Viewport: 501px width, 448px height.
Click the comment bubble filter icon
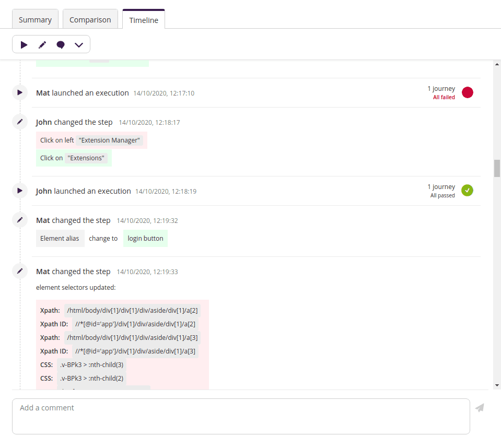(61, 45)
